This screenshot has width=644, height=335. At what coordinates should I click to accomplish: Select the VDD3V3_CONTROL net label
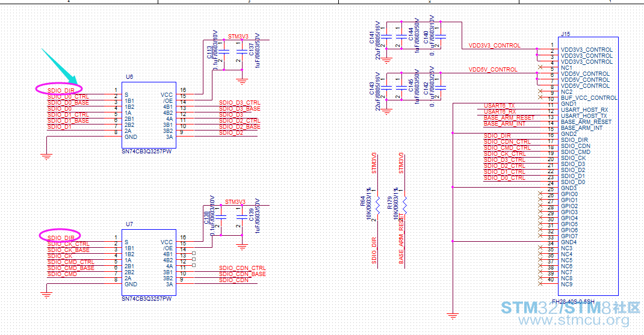coord(494,45)
